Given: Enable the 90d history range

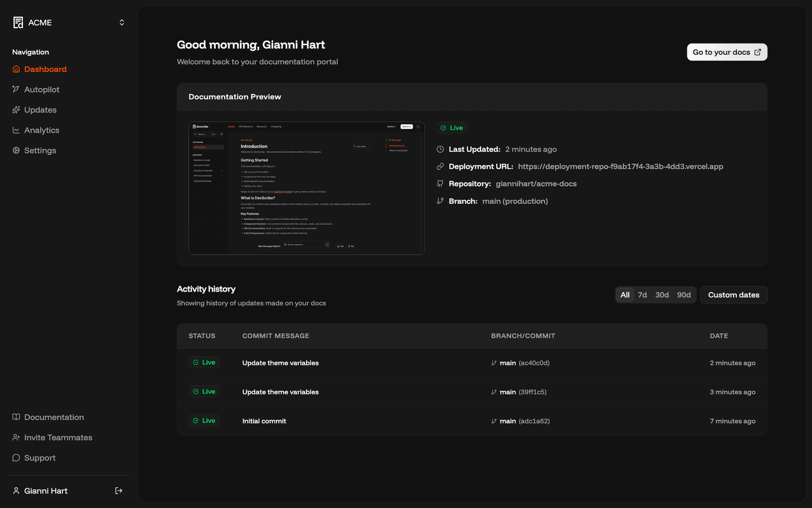Looking at the screenshot, I should tap(683, 295).
